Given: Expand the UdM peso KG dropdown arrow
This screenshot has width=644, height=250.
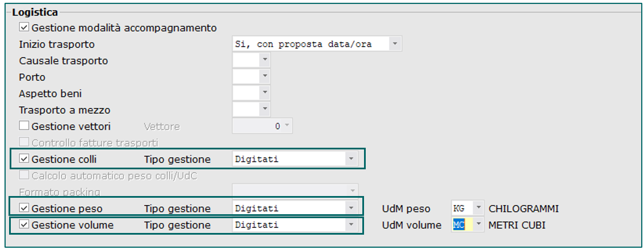Looking at the screenshot, I should [x=479, y=208].
